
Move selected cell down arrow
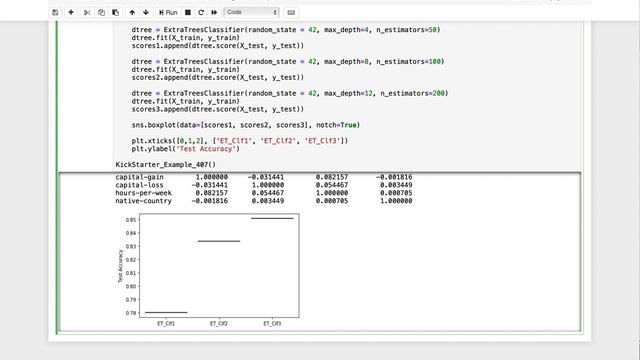[x=146, y=13]
